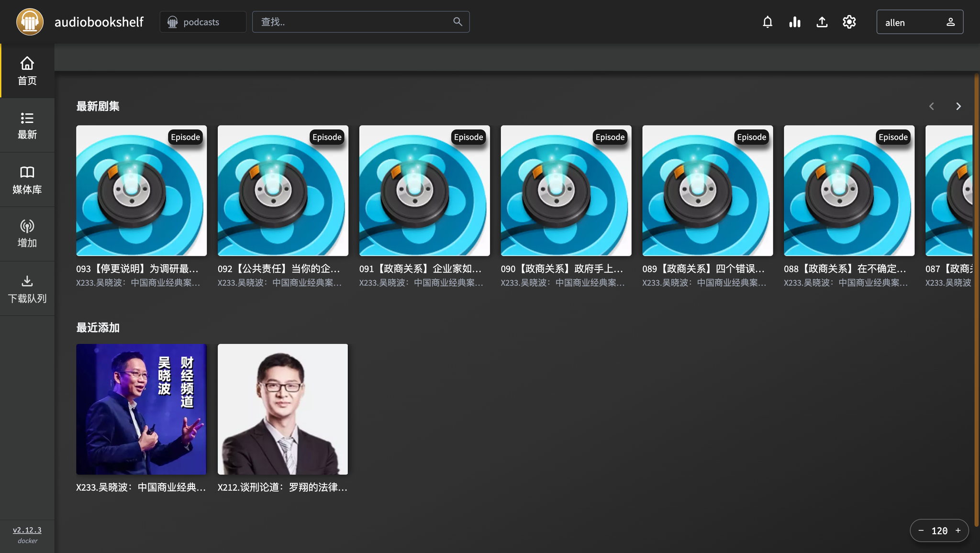
Task: Click v2.12.3 version link
Action: click(27, 530)
